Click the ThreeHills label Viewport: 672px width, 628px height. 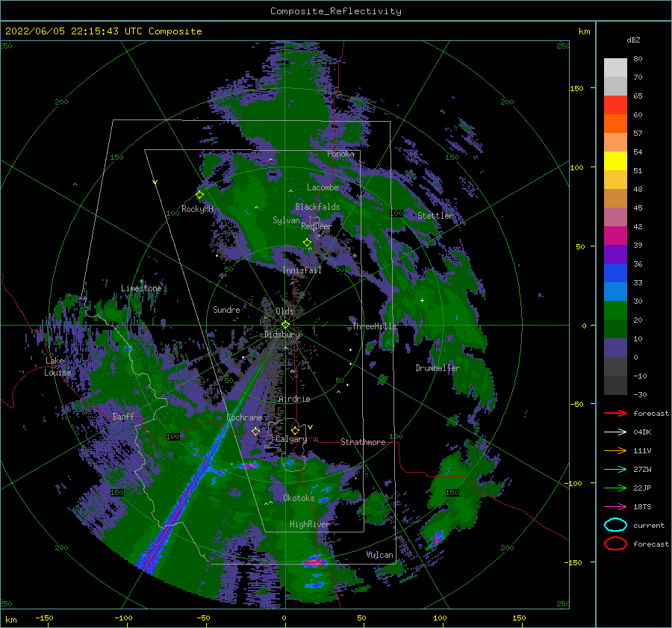(x=374, y=326)
